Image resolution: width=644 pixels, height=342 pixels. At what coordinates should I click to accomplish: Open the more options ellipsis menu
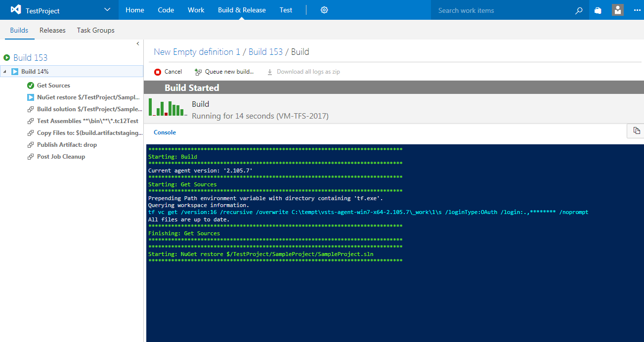pos(637,10)
